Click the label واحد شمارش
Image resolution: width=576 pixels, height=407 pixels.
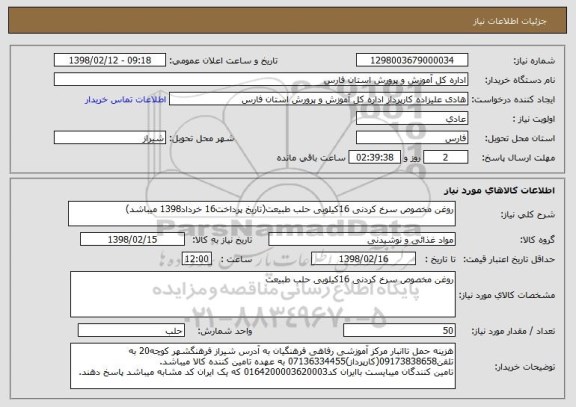point(225,331)
